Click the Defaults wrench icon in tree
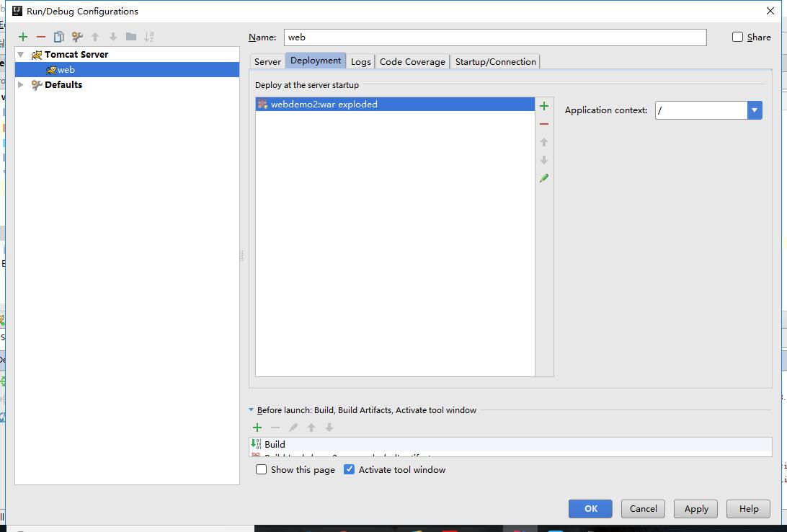 pos(36,85)
